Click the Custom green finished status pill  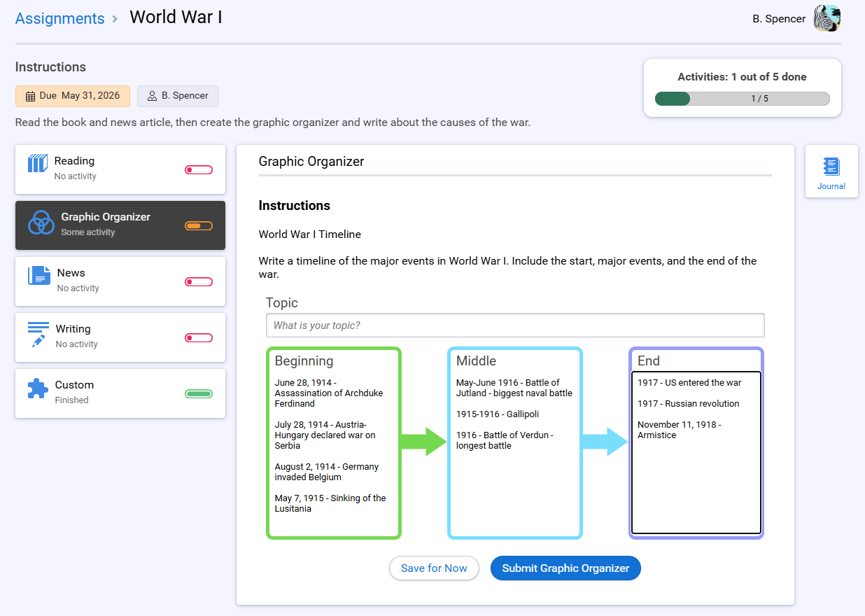coord(199,394)
